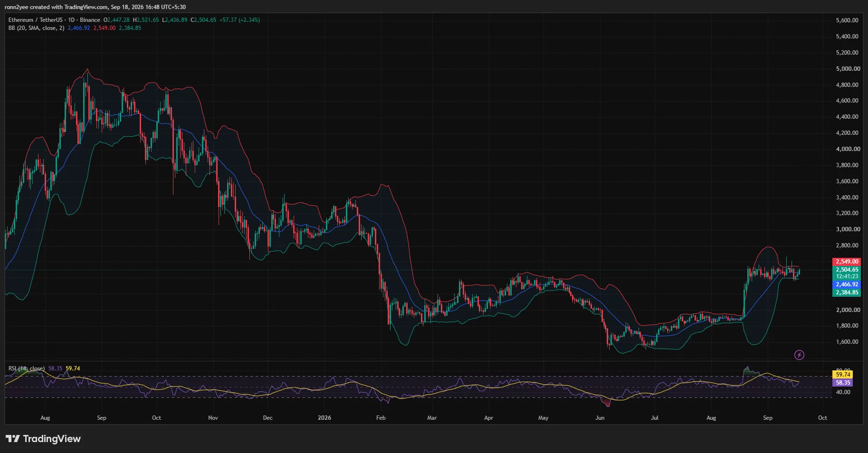The image size is (868, 453).
Task: Click the May label on time axis
Action: click(x=544, y=418)
